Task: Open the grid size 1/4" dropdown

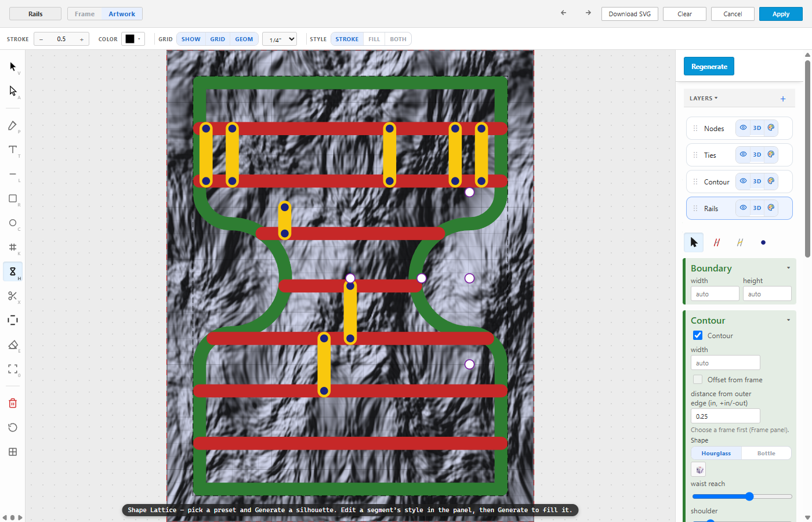Action: click(280, 39)
